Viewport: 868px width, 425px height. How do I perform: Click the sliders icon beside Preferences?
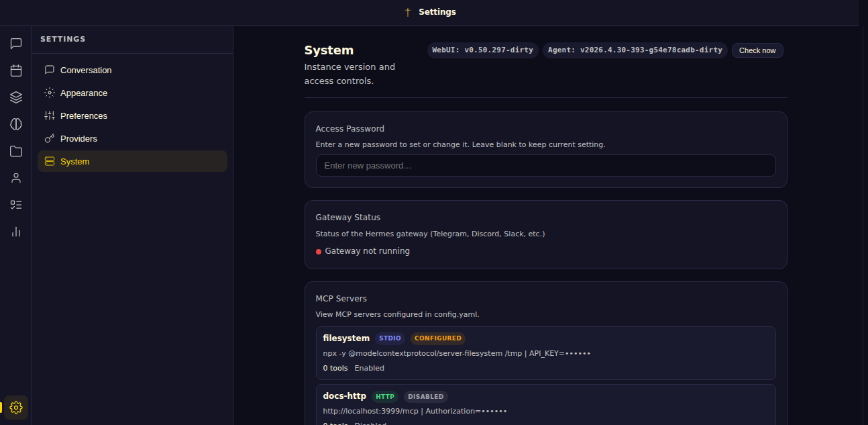50,115
